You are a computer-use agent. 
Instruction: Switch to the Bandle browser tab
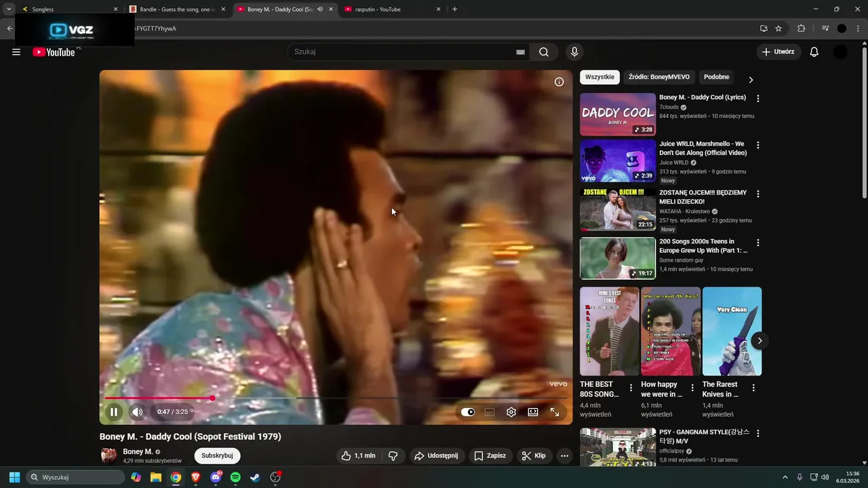pyautogui.click(x=176, y=9)
